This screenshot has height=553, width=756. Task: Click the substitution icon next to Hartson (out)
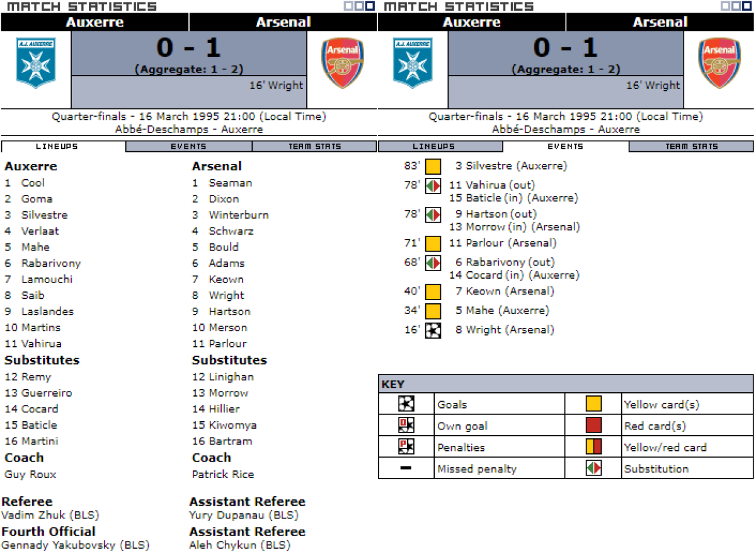tap(433, 214)
